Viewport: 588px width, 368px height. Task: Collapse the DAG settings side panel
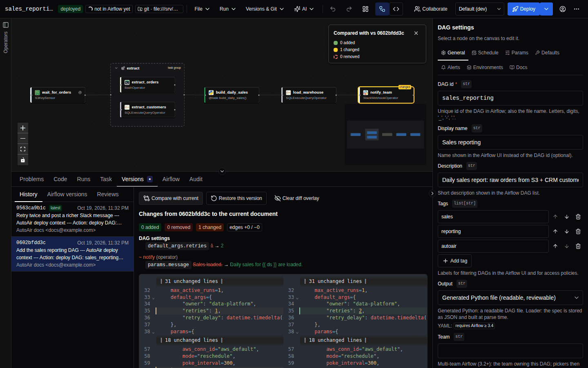pyautogui.click(x=432, y=193)
